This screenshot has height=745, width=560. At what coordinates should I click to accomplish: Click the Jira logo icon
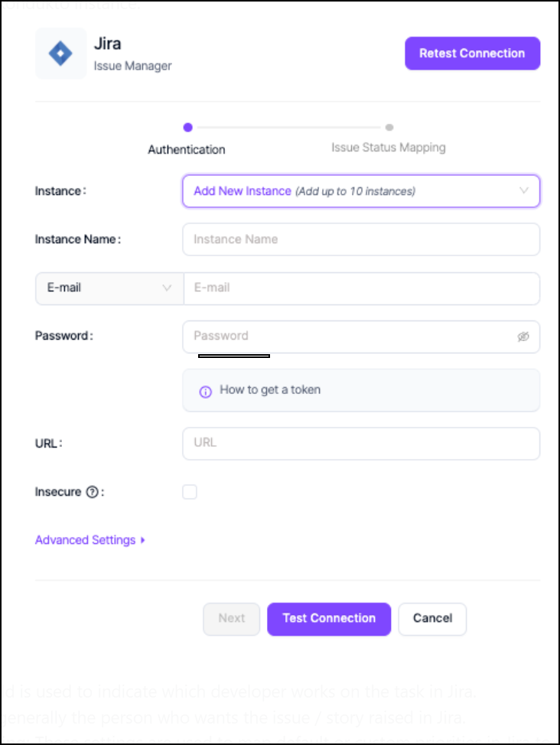pos(60,54)
